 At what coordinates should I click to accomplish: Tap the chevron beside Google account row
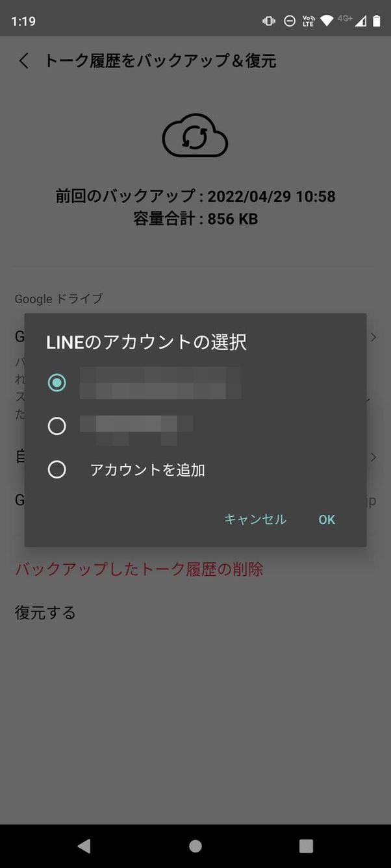click(x=373, y=337)
